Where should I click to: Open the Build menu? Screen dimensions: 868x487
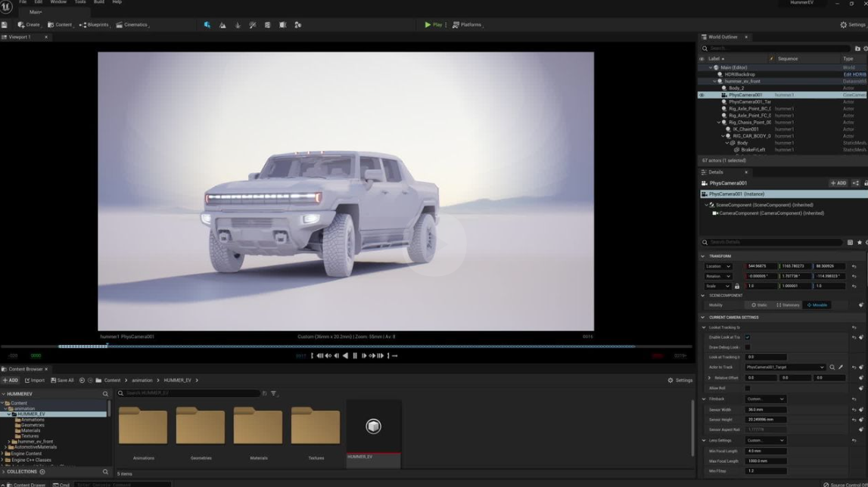98,2
